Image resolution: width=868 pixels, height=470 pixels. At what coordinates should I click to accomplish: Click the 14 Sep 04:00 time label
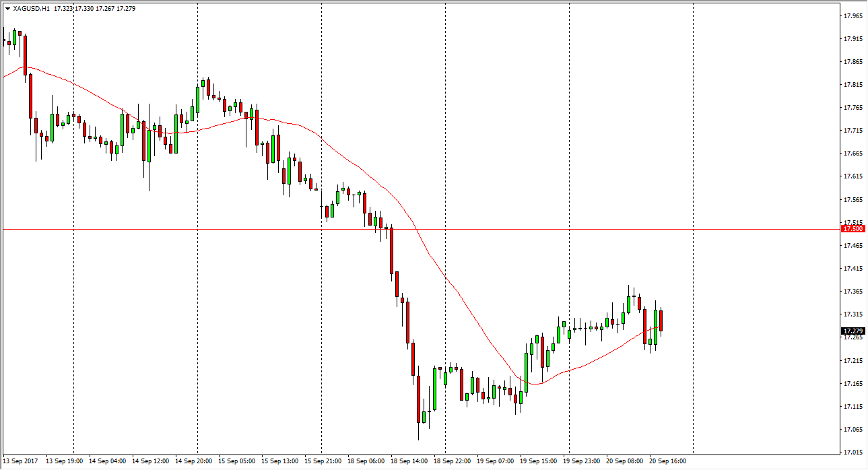106,462
